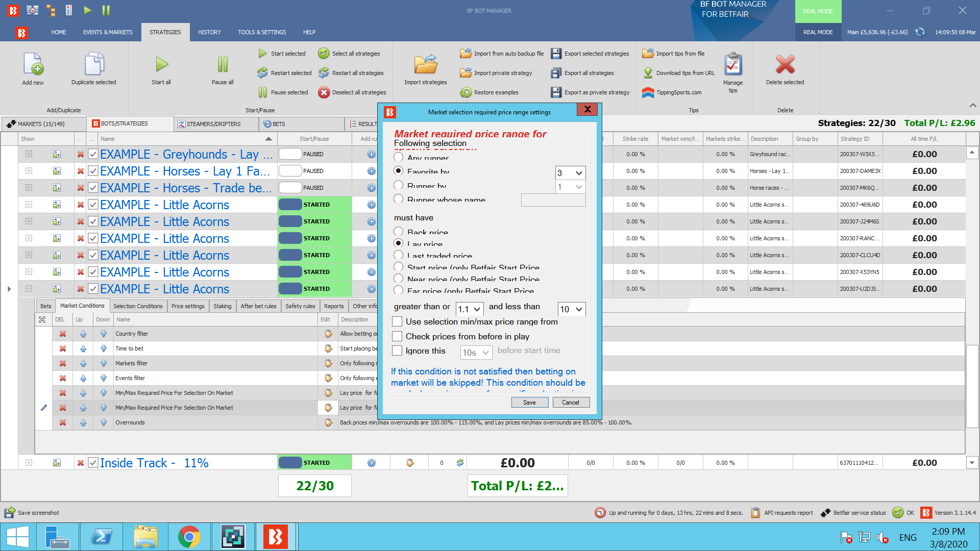This screenshot has width=980, height=551.
Task: Edit the Events filter condition
Action: point(328,378)
